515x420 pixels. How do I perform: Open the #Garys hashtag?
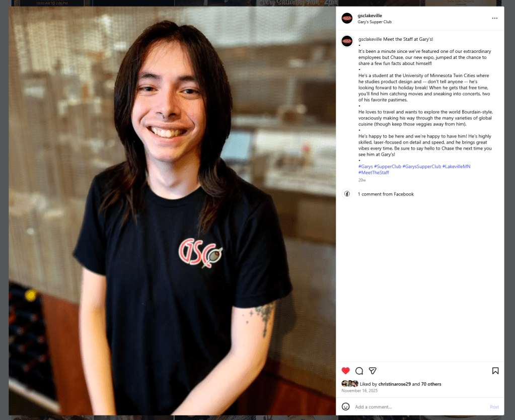(x=365, y=166)
